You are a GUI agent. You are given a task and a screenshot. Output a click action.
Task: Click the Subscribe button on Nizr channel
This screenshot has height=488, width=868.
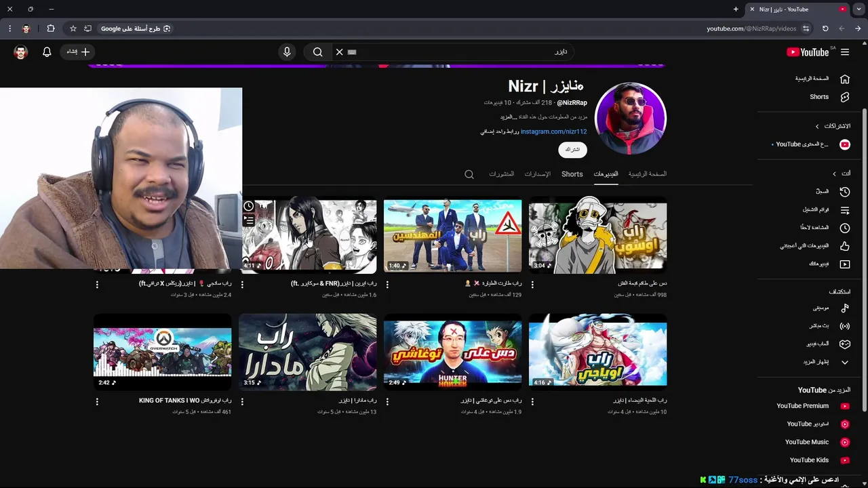tap(572, 150)
